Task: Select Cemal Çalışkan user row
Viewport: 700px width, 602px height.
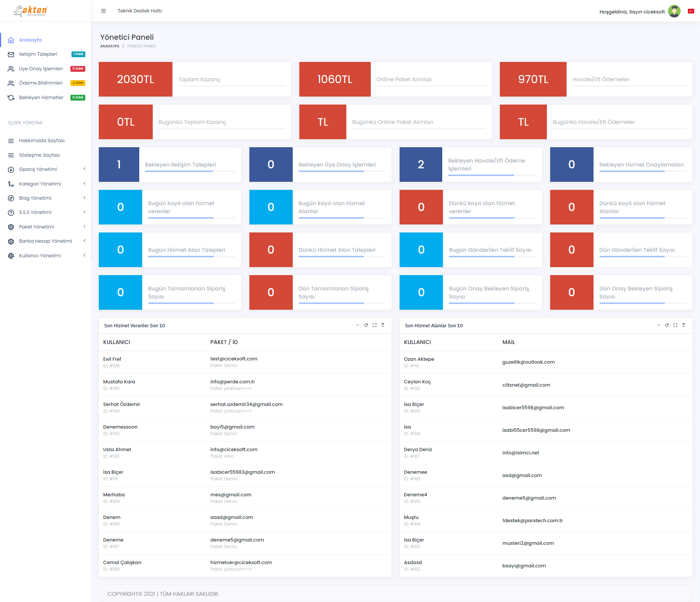Action: pyautogui.click(x=245, y=566)
